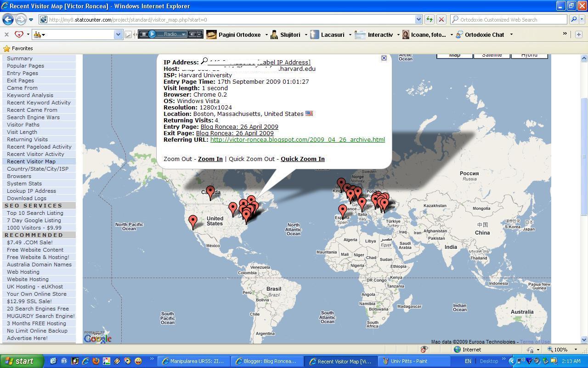Mute the radio player volume
This screenshot has height=368, width=588.
point(192,34)
